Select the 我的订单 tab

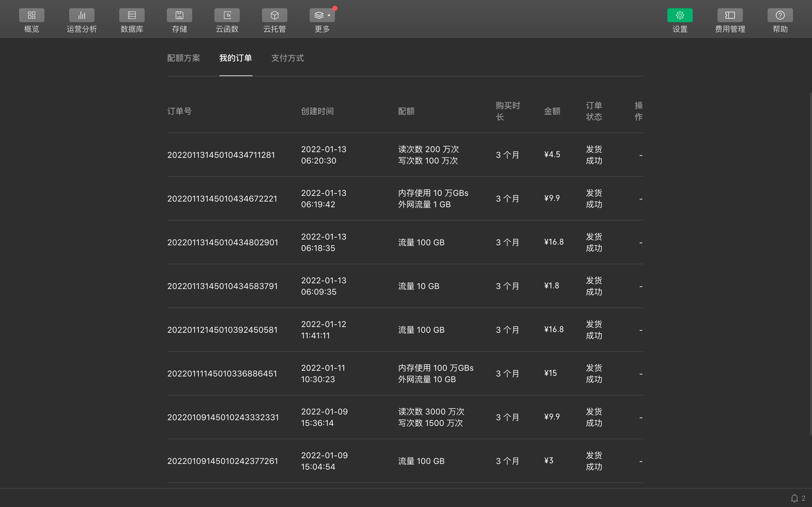point(236,58)
